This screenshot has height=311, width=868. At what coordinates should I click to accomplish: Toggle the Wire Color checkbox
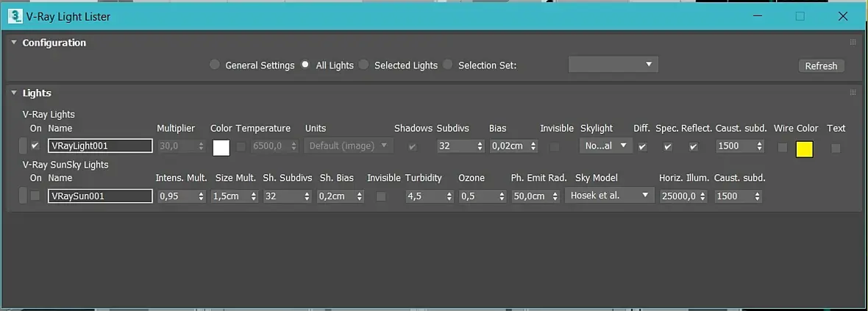(x=782, y=147)
